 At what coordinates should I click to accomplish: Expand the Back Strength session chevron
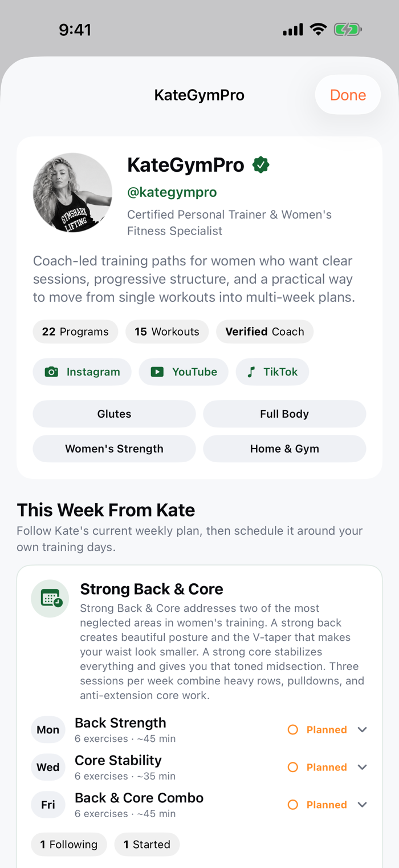(362, 730)
